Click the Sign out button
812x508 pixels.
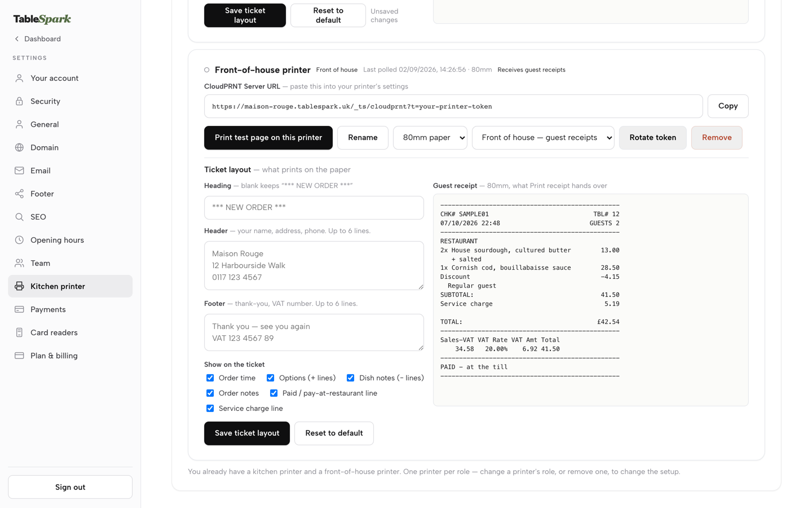point(70,487)
